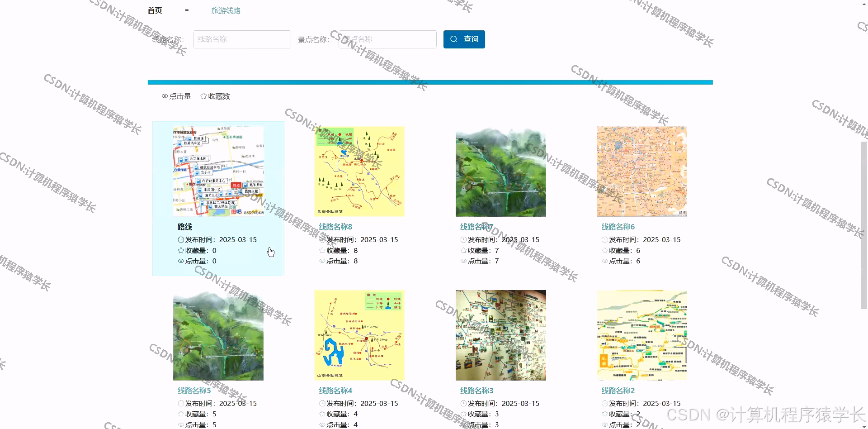Image resolution: width=868 pixels, height=429 pixels.
Task: Open the 线路名称2 route map thumbnail
Action: tap(642, 335)
